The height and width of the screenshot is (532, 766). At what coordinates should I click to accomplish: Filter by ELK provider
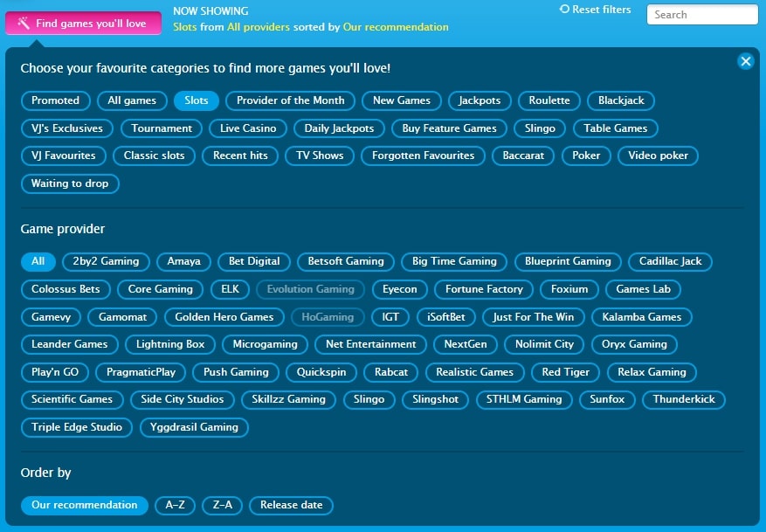[x=230, y=289]
